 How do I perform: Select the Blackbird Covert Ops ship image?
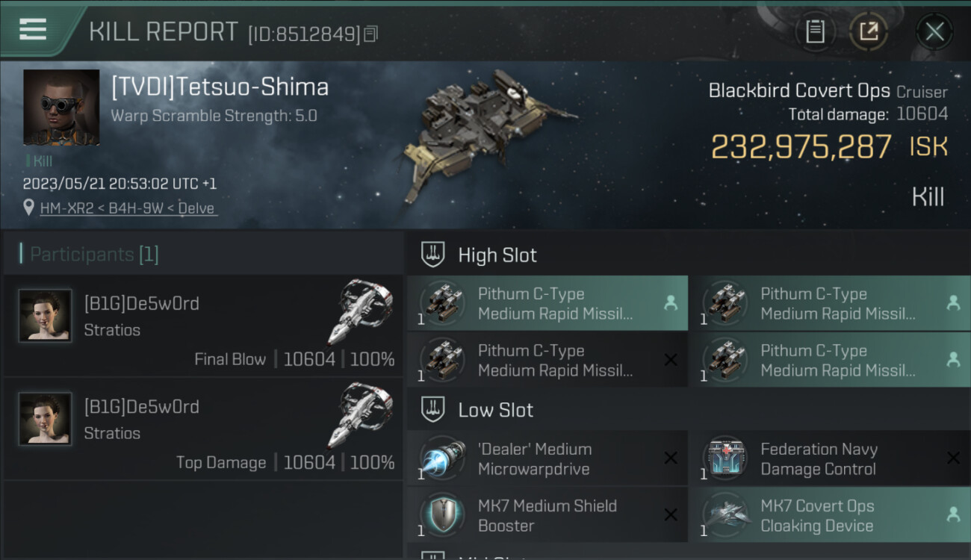pyautogui.click(x=489, y=134)
